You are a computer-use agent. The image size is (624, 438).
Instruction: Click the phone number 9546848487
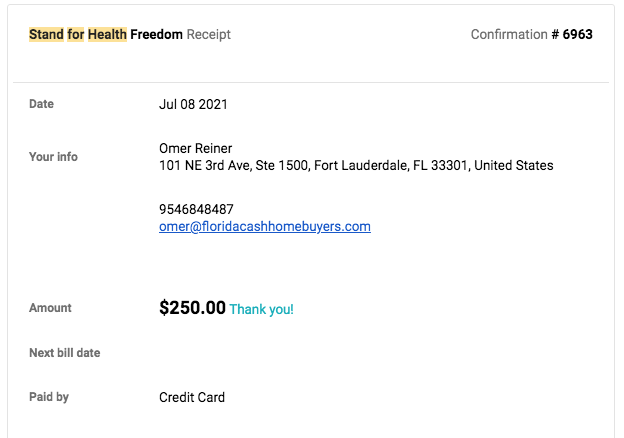(x=196, y=209)
